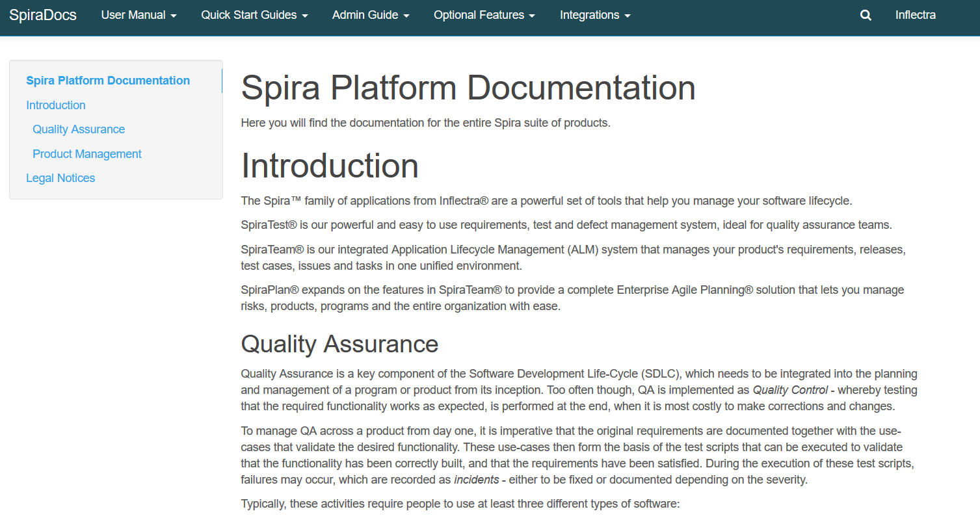
Task: Click the sidebar's scrollbar handle
Action: click(x=222, y=81)
